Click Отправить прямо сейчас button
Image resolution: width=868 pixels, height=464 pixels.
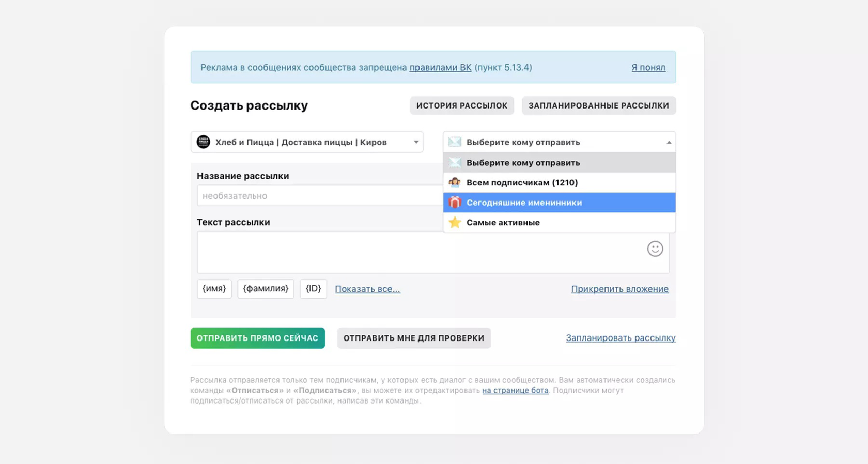click(257, 338)
